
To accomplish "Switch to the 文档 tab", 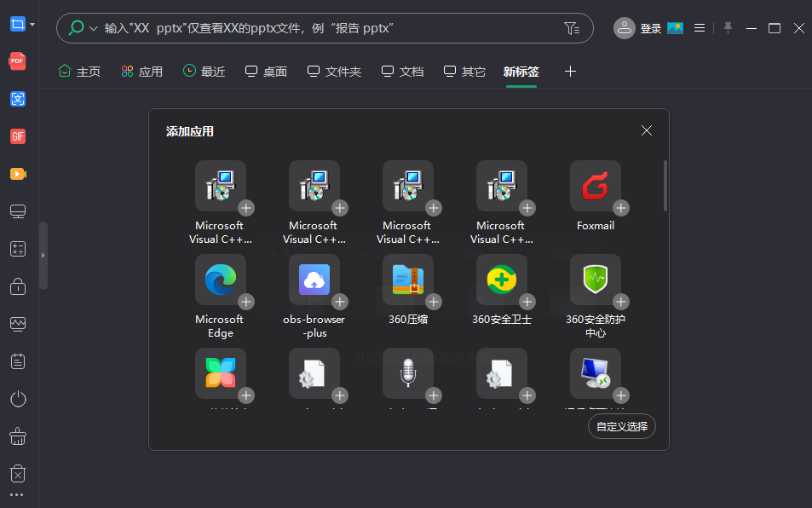I will [401, 72].
